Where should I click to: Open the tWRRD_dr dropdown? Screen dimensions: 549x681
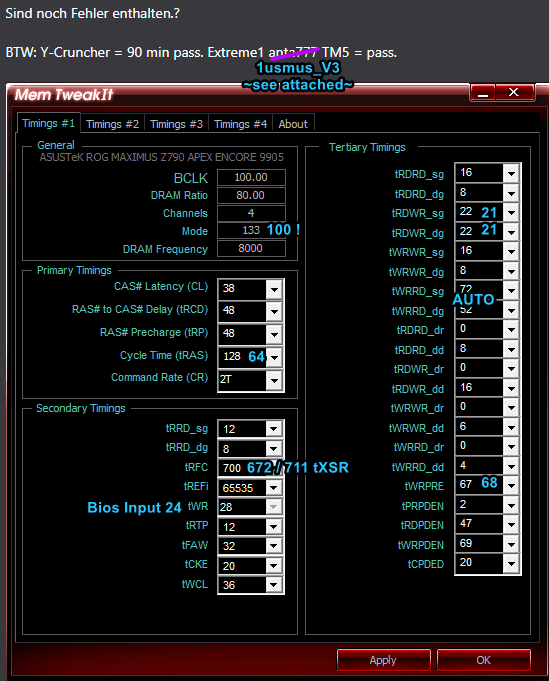(x=511, y=447)
